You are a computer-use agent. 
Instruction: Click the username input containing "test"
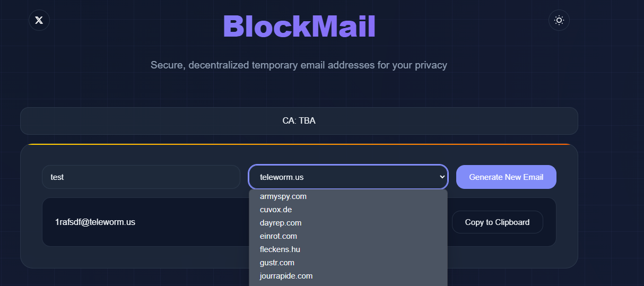click(141, 177)
